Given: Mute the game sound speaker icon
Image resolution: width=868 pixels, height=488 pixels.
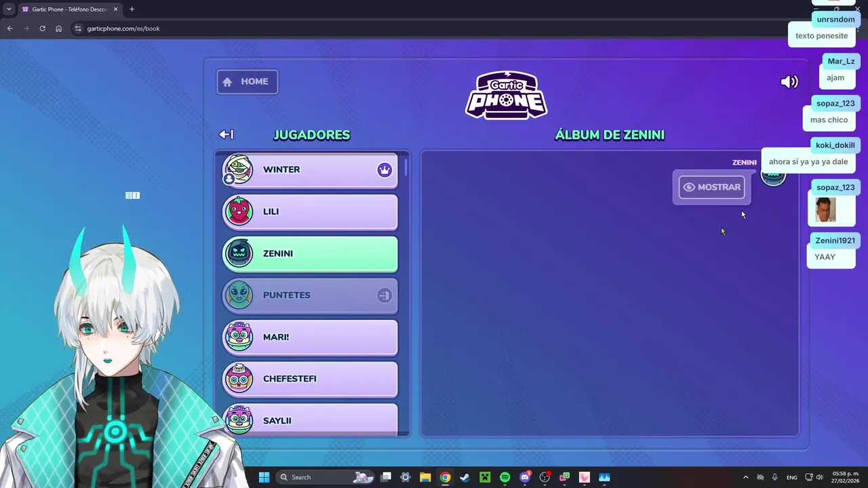Looking at the screenshot, I should [x=789, y=82].
